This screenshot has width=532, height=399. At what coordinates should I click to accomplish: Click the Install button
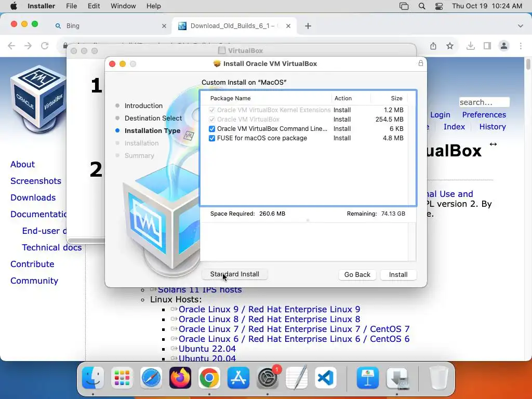398,274
